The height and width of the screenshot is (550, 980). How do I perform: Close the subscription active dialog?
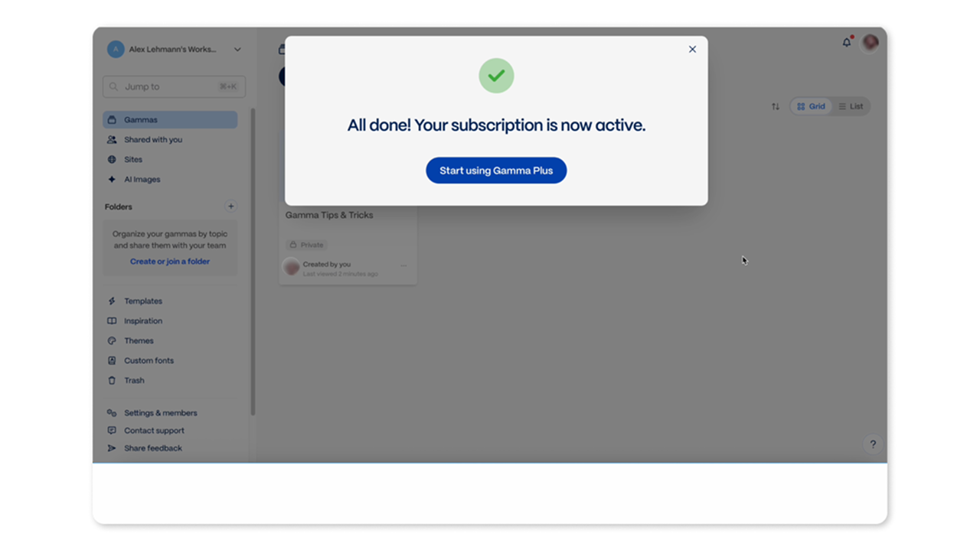click(692, 49)
